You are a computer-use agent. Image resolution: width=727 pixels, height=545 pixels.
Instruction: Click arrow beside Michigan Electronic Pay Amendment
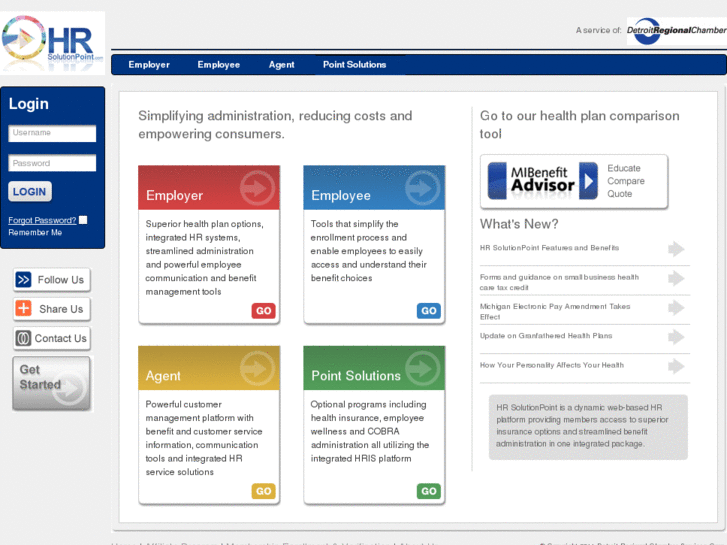(676, 308)
